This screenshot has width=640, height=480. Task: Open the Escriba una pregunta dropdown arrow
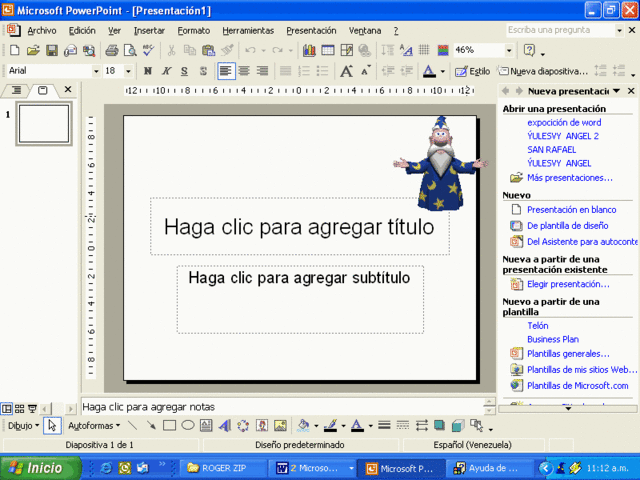(619, 30)
